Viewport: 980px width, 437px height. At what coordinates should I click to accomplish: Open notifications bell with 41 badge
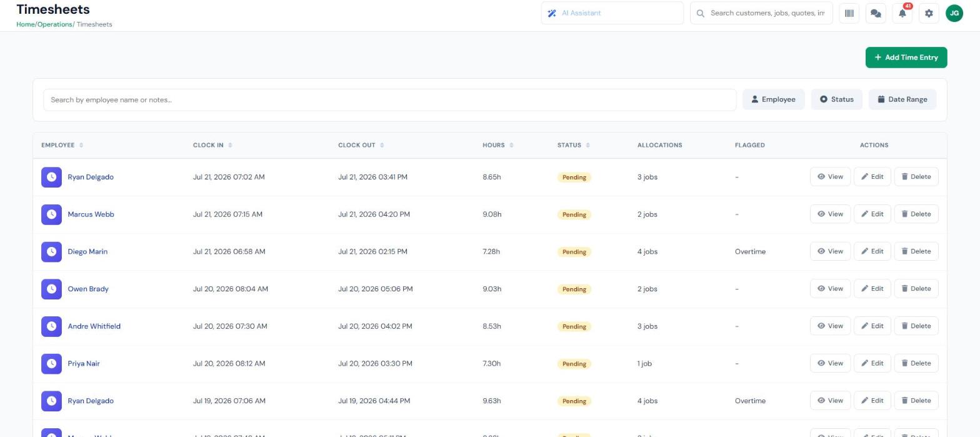click(x=902, y=13)
